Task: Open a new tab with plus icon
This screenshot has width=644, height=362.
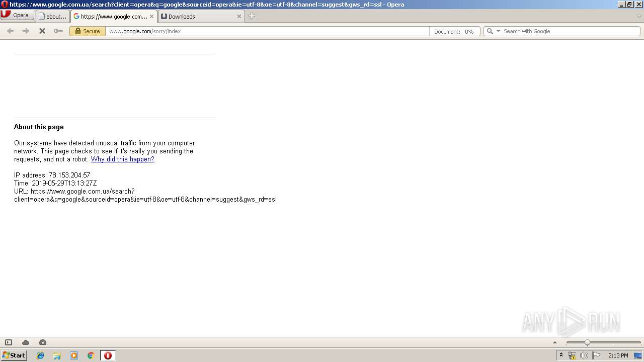Action: [252, 16]
